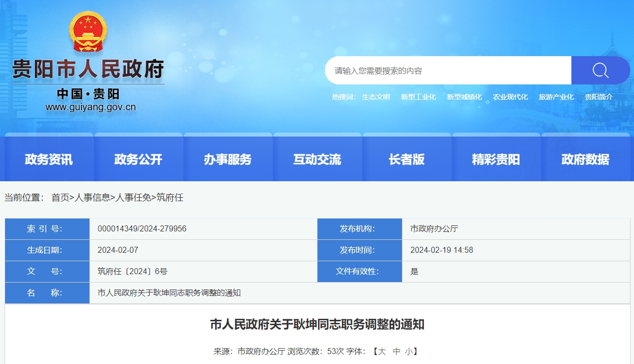The image size is (634, 364).
Task: Click hot search term 生态文明
Action: tap(376, 97)
